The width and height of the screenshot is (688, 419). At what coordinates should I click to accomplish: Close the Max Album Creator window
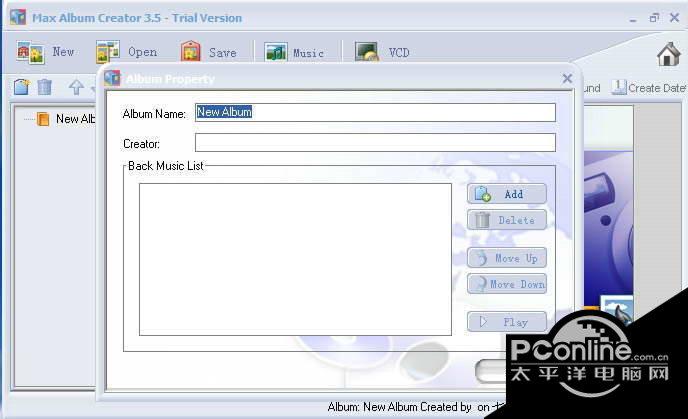[x=674, y=18]
